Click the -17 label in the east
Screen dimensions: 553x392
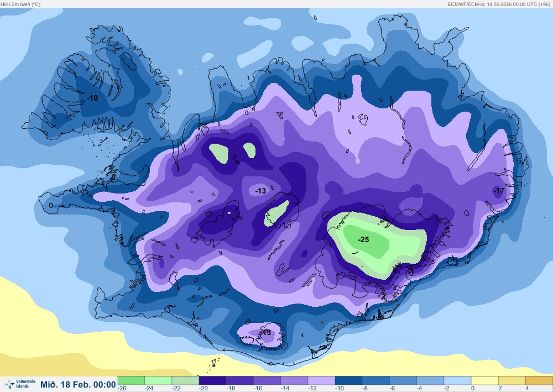coord(499,191)
